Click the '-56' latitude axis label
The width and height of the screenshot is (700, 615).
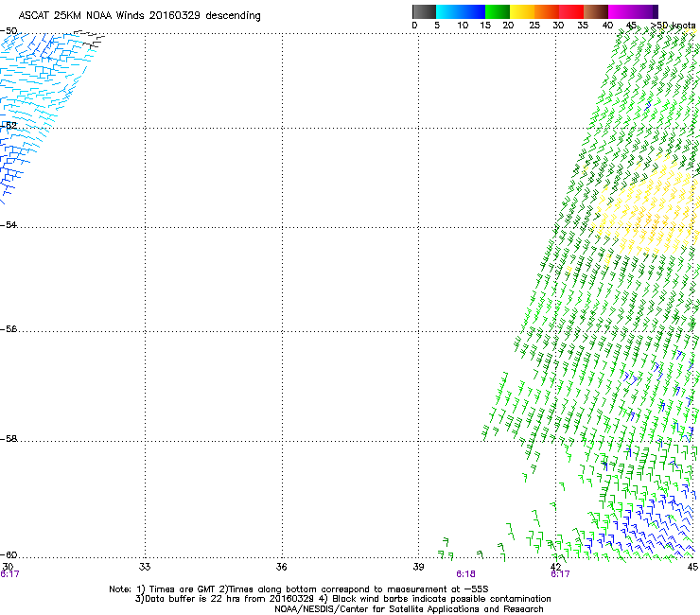coord(9,329)
